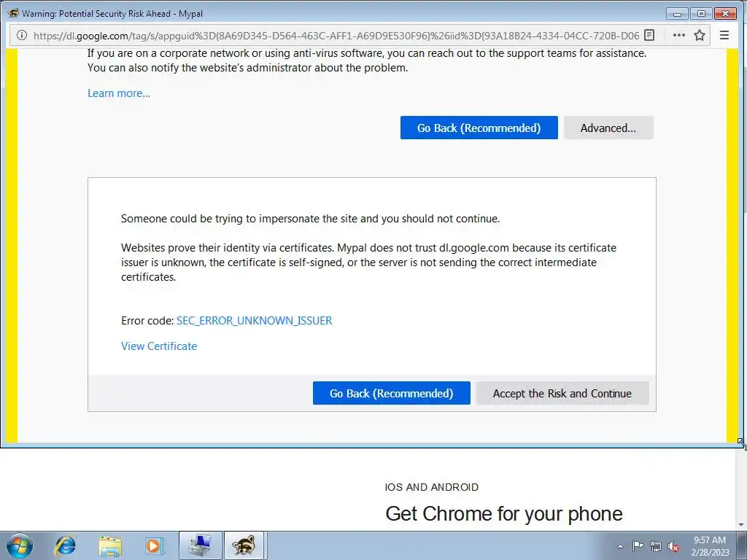Viewport: 747px width, 560px height.
Task: Switch to the computer-monitor app in taskbar
Action: pos(200,545)
